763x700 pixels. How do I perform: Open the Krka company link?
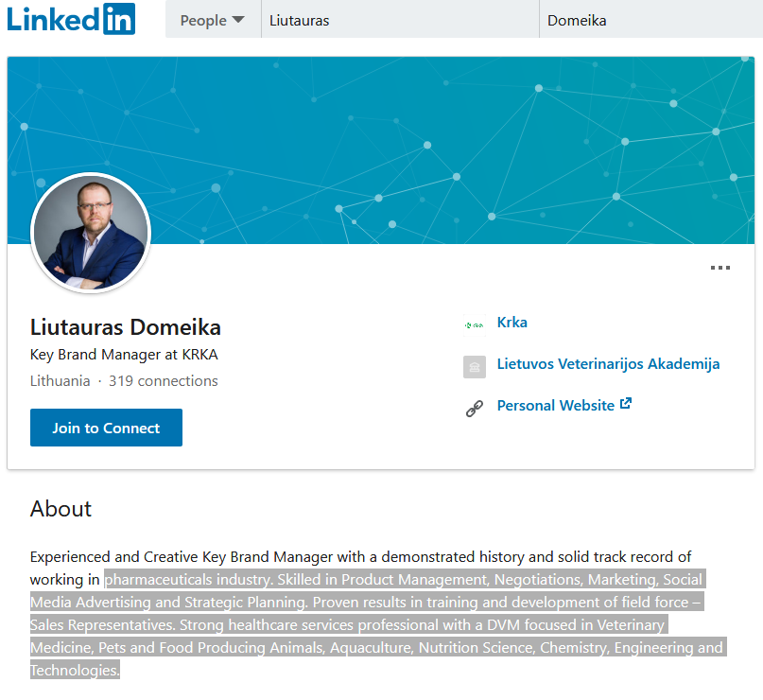[512, 323]
